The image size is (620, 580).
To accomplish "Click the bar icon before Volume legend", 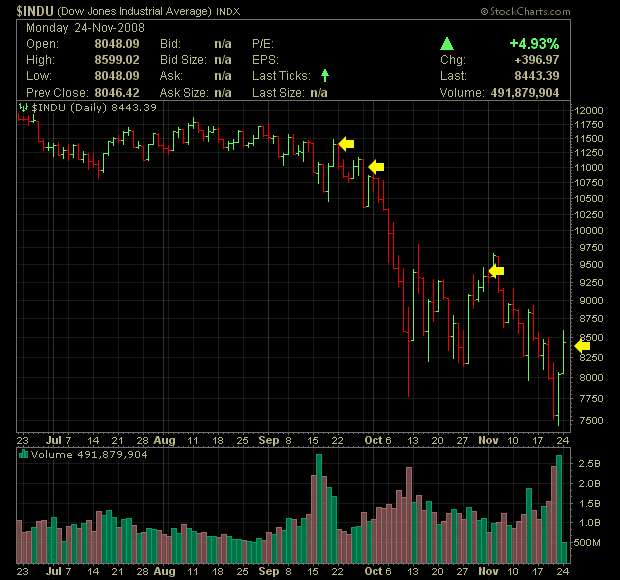I will (x=23, y=454).
